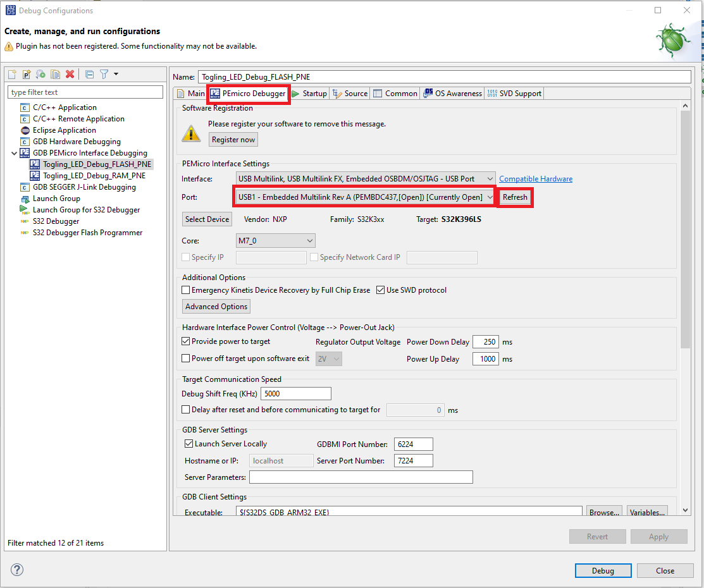Click the New launch configuration icon

pyautogui.click(x=12, y=75)
